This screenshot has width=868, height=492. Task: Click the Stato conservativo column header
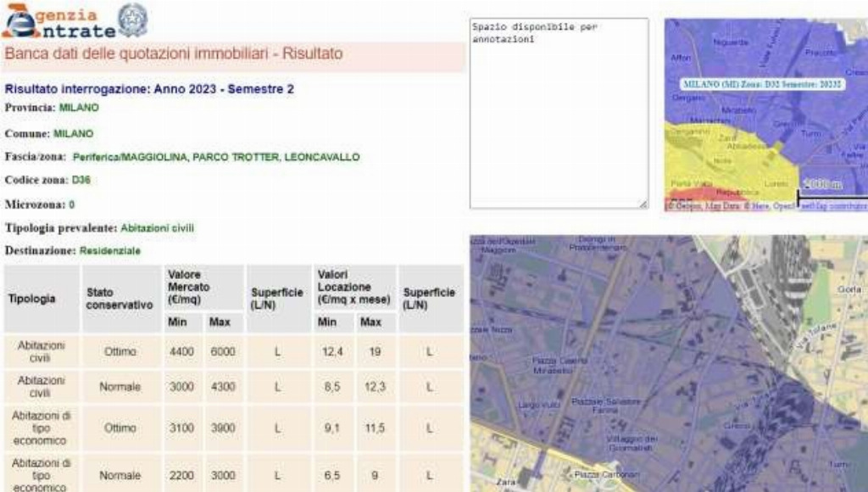[119, 299]
